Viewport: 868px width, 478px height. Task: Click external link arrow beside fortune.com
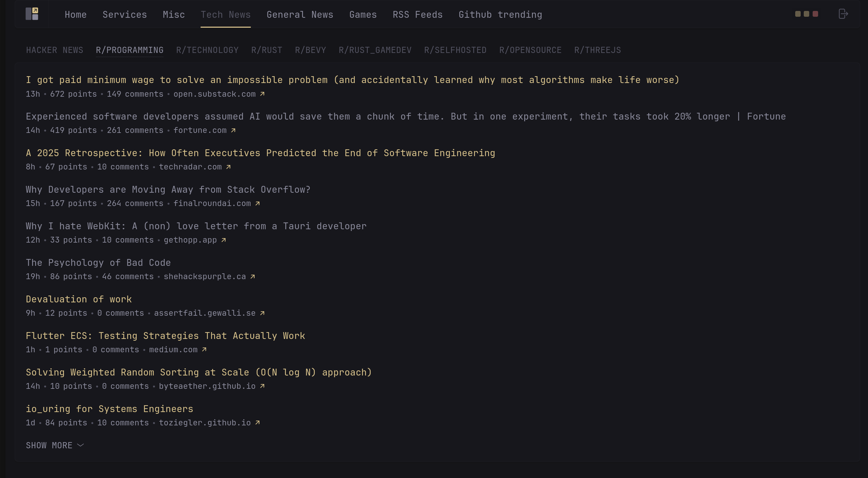[x=233, y=130]
